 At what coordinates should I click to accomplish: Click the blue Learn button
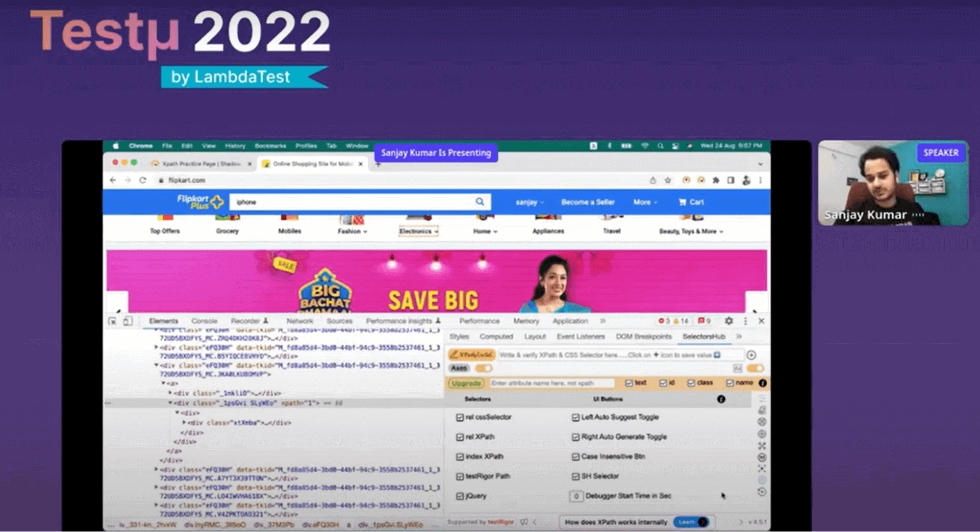pyautogui.click(x=691, y=522)
